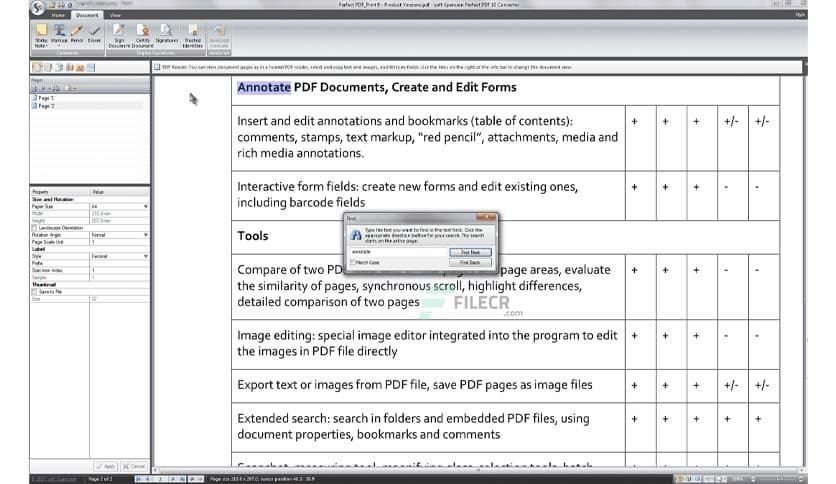This screenshot has height=484, width=836.
Task: Switch to the Document ribbon tab
Action: pos(87,15)
